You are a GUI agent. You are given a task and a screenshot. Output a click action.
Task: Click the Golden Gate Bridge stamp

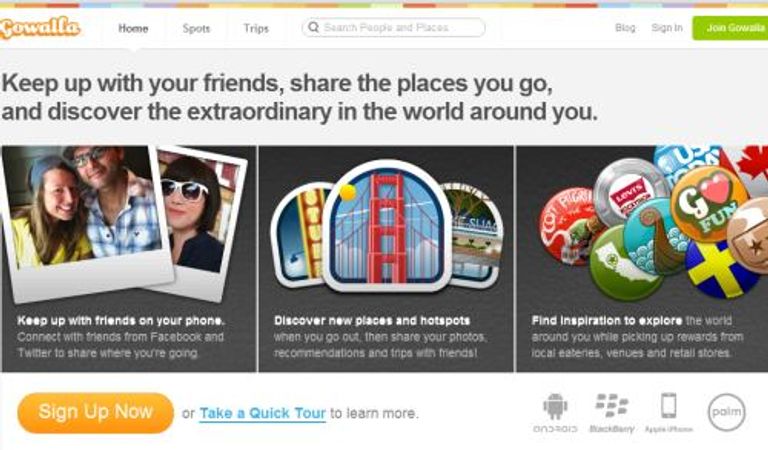coord(386,225)
